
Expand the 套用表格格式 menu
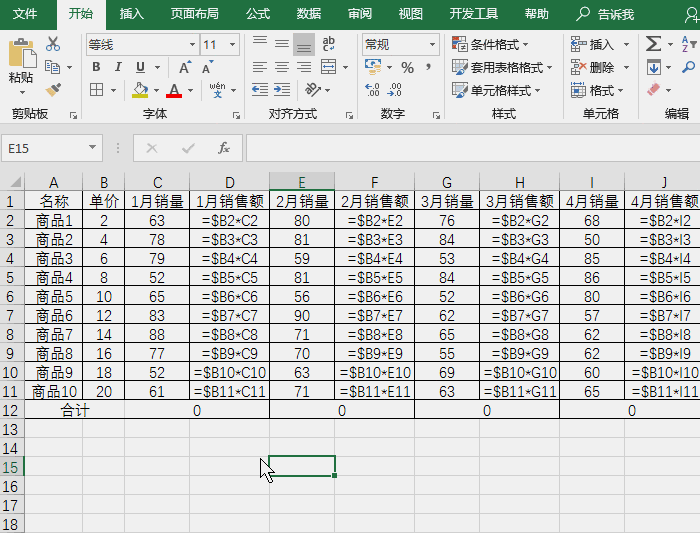(503, 67)
